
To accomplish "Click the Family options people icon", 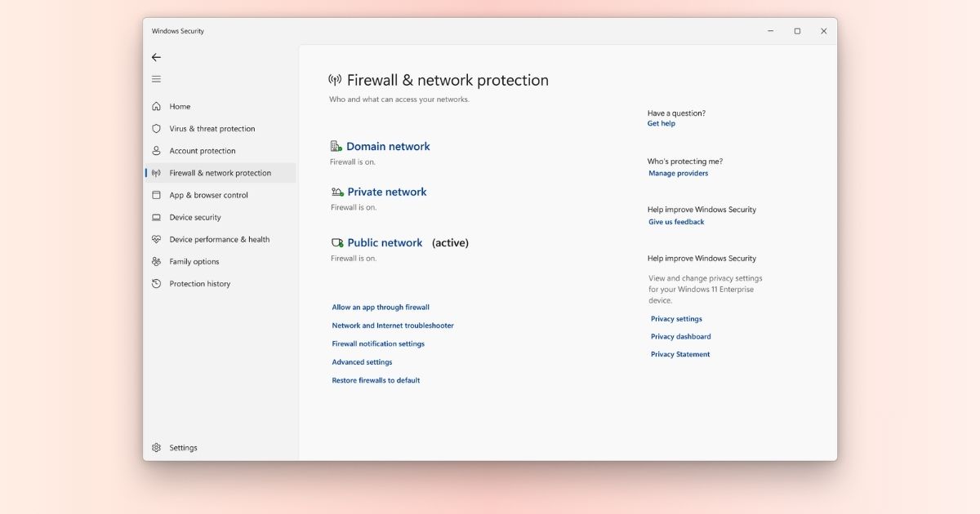I will tap(156, 261).
